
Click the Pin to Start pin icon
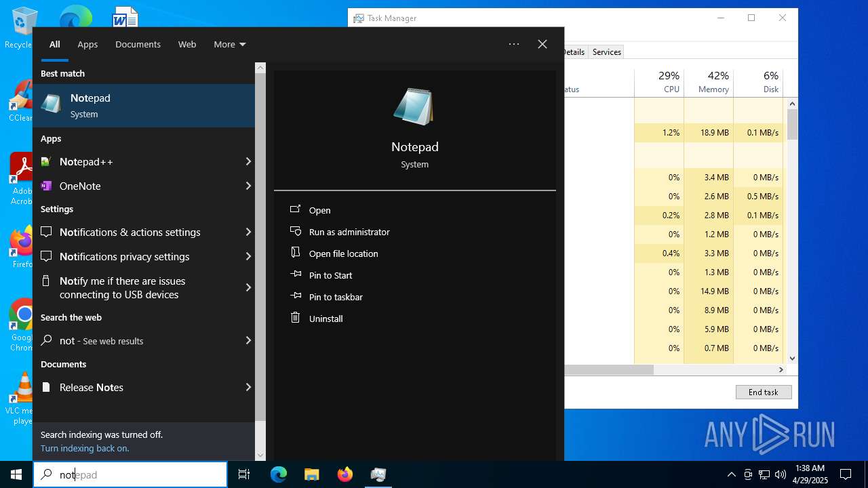[x=295, y=274]
